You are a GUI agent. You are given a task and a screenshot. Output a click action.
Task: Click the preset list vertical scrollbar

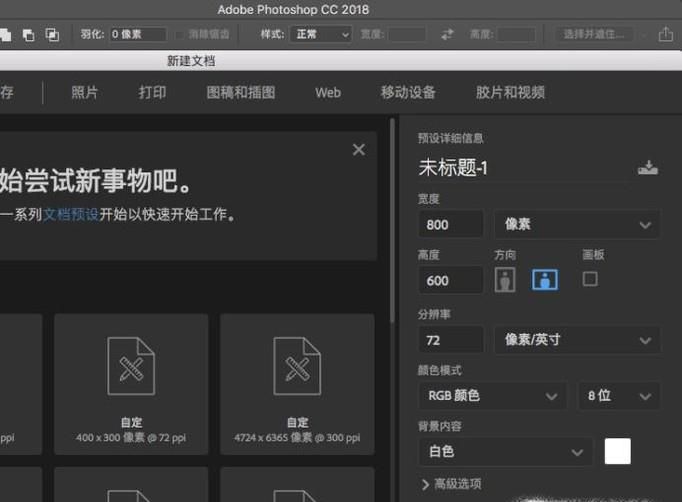392,220
